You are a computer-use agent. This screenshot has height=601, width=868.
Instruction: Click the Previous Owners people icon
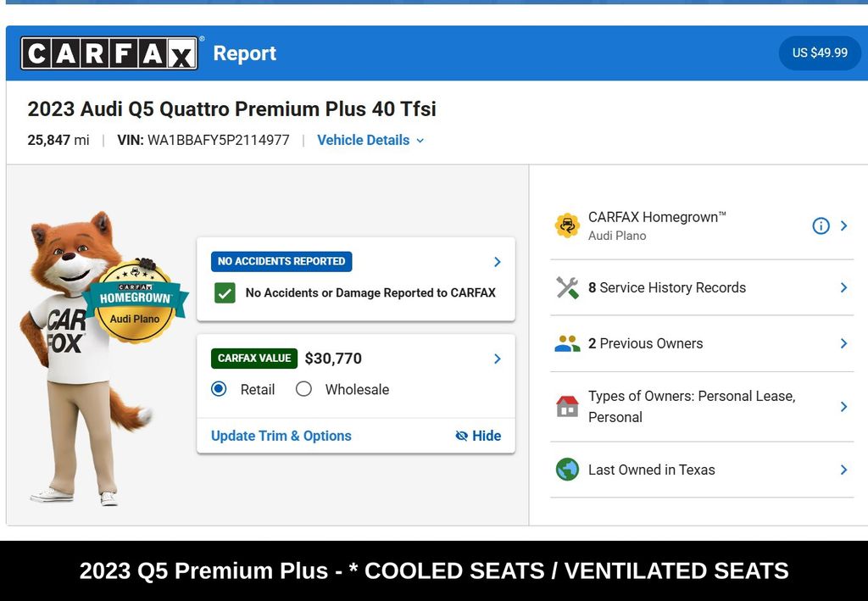567,343
